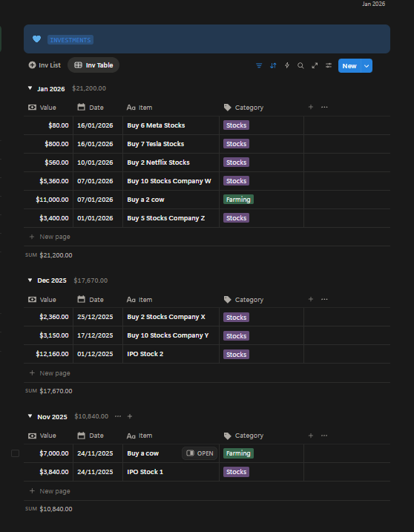Click the $3,840.00 value cell

coord(48,472)
